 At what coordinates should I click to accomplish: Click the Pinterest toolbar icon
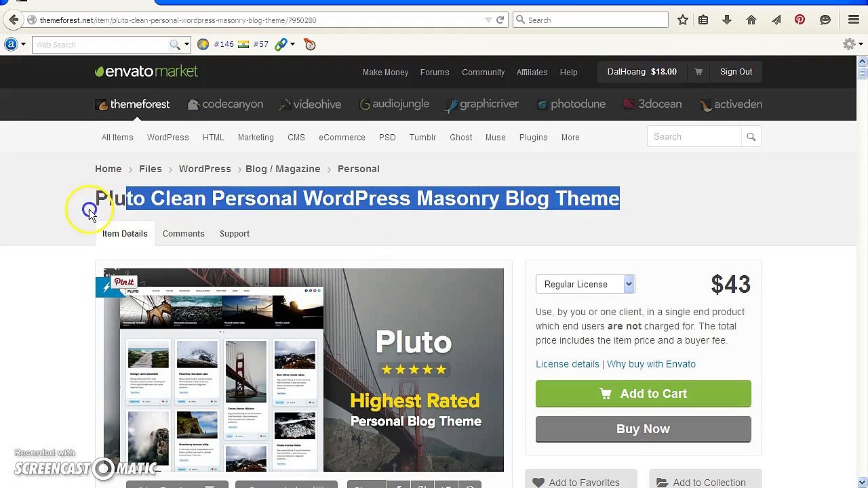pyautogui.click(x=800, y=20)
